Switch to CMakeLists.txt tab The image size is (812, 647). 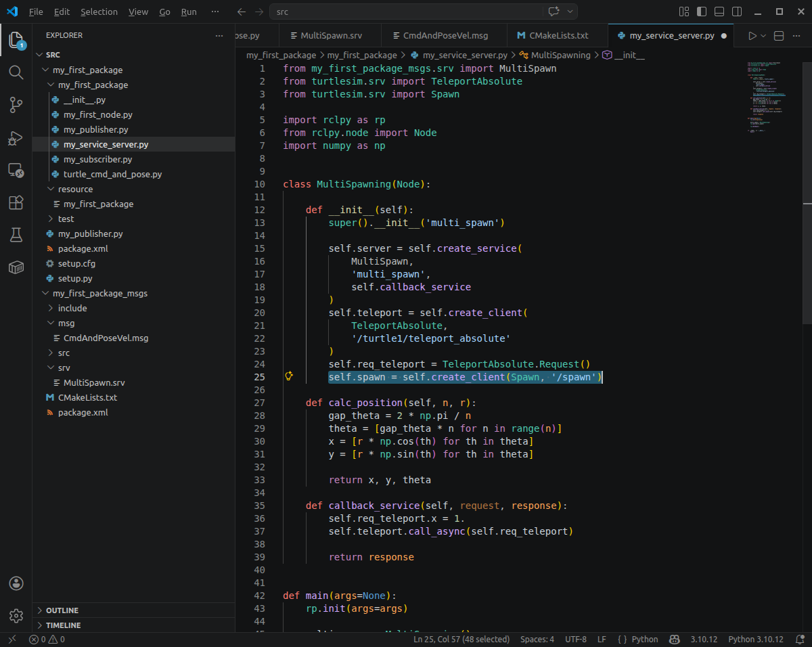[x=558, y=36]
